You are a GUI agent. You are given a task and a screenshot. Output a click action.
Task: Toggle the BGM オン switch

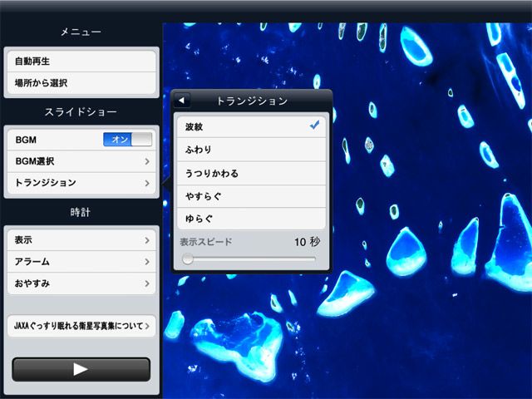pos(127,139)
